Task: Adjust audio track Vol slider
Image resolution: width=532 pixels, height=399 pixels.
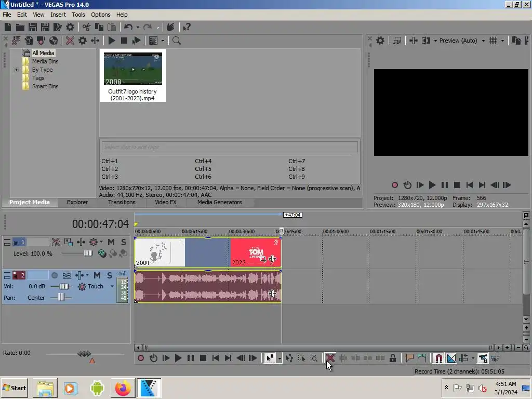Action: [x=64, y=286]
